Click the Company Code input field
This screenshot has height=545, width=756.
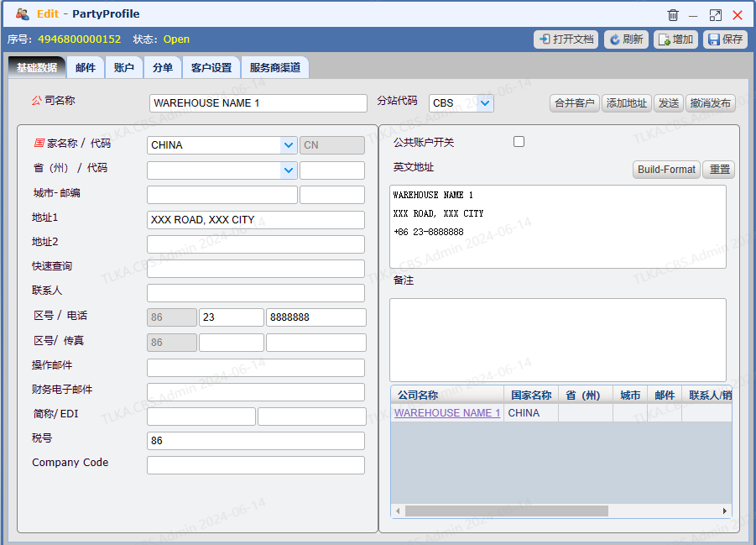point(256,465)
